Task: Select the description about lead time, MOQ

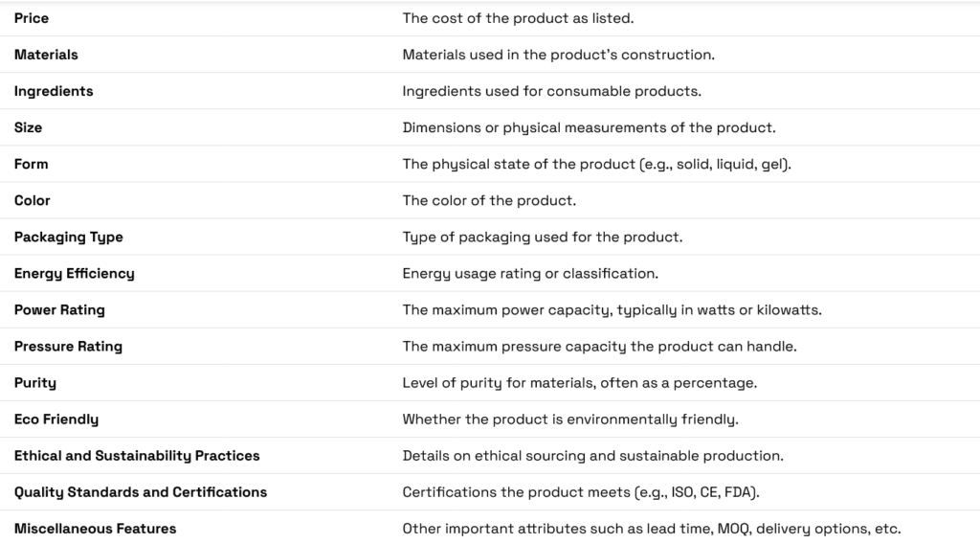Action: click(651, 529)
